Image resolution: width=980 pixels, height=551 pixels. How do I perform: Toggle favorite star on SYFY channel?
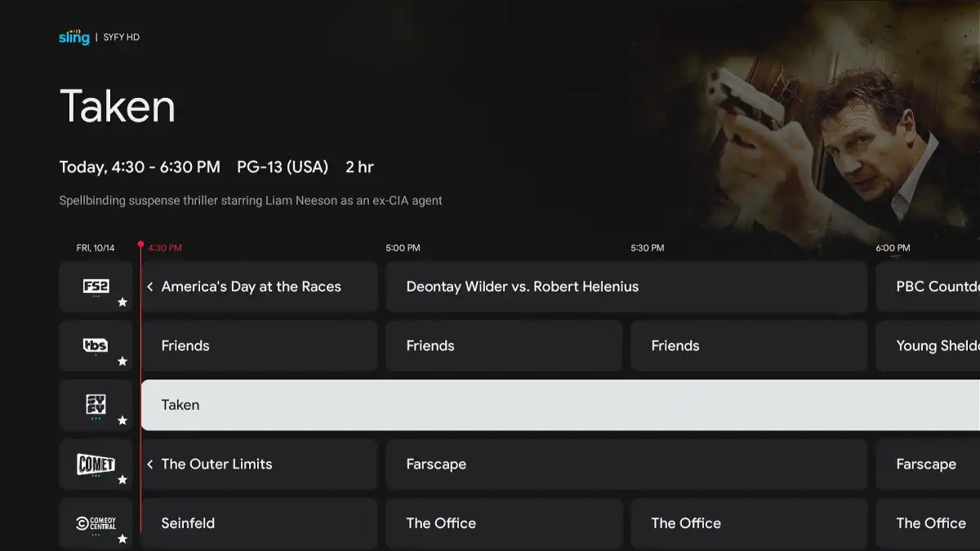(122, 420)
